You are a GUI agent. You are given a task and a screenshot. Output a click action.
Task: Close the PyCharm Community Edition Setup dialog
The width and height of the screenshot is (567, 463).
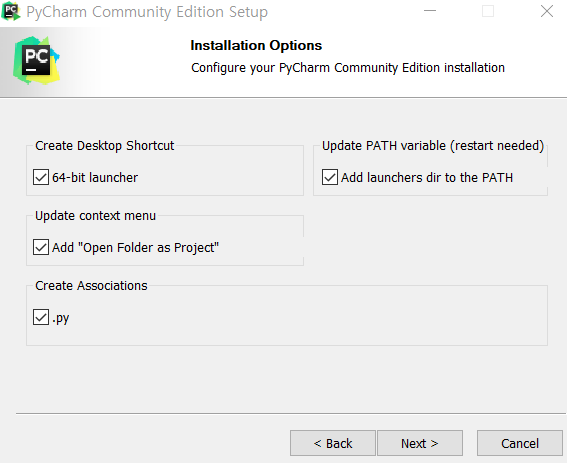point(546,11)
